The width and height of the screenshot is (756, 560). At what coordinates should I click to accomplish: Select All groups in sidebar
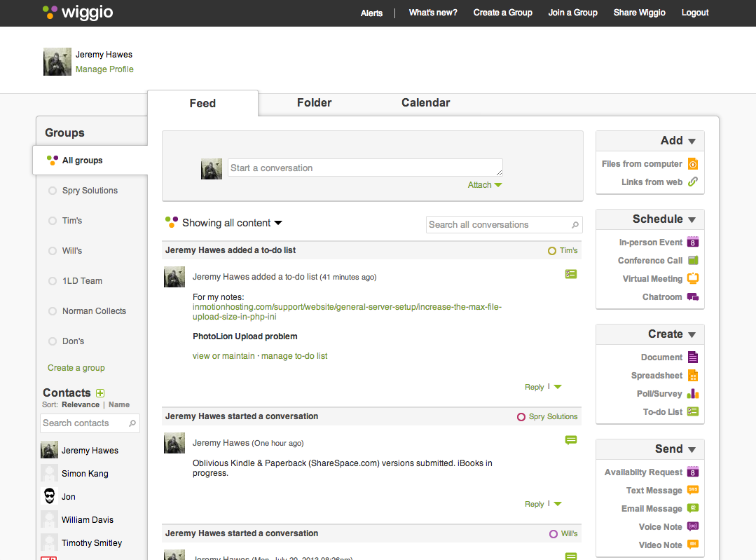coord(90,160)
